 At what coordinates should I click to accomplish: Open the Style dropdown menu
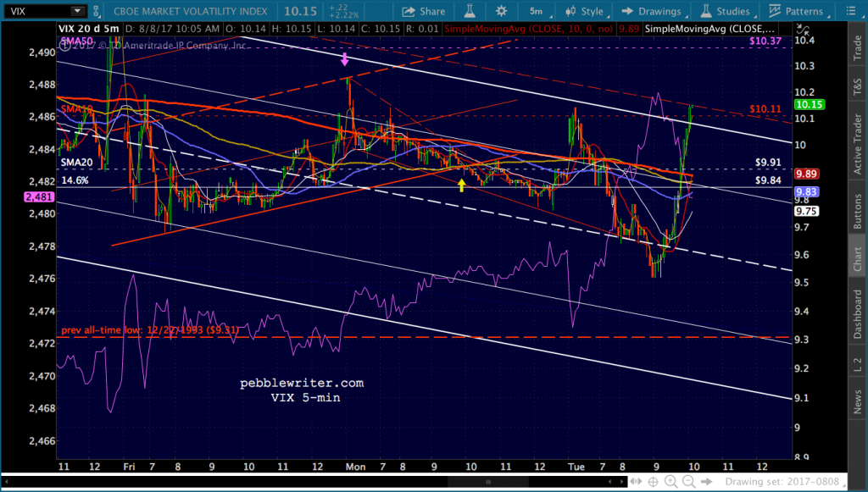pyautogui.click(x=584, y=12)
